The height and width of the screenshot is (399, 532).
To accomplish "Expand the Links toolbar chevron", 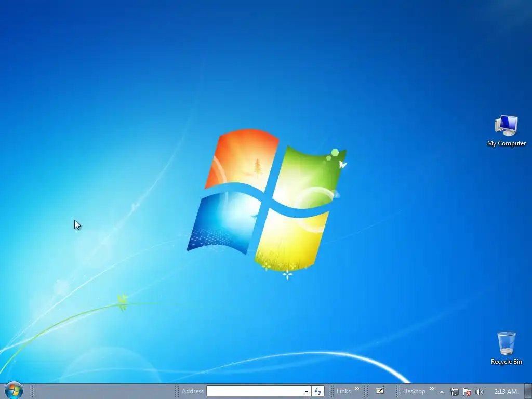I will 356,389.
